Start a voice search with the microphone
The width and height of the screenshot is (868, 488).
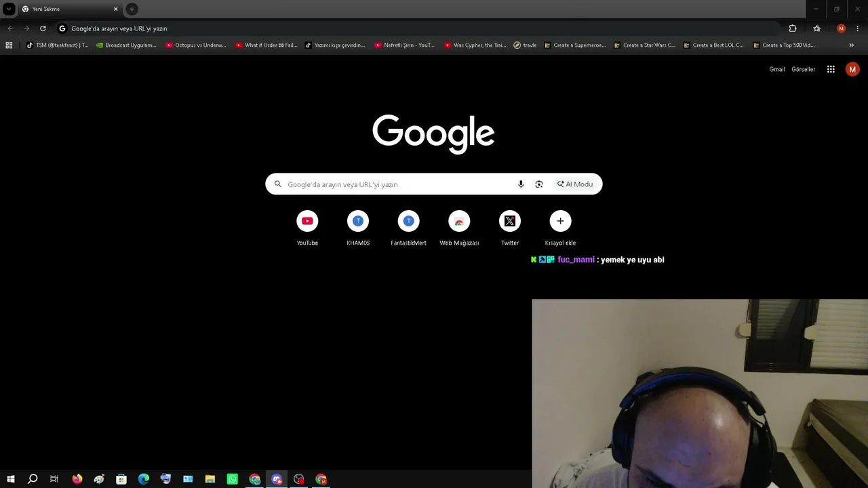coord(521,184)
